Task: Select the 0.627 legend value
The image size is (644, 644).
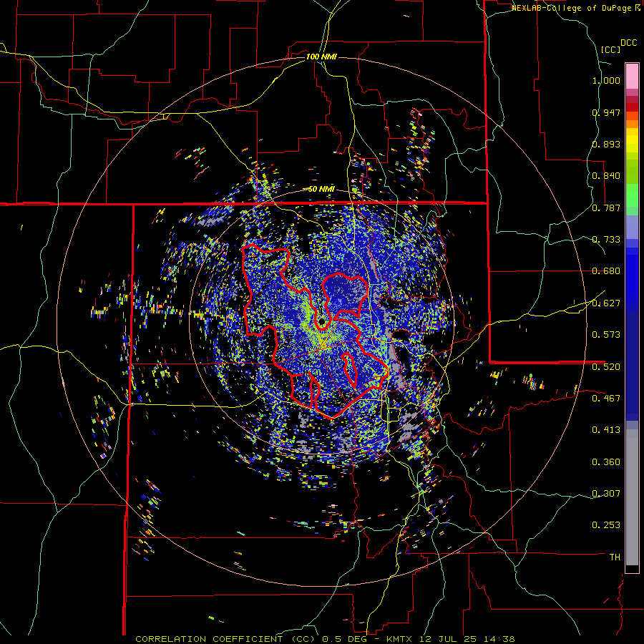Action: pyautogui.click(x=606, y=303)
